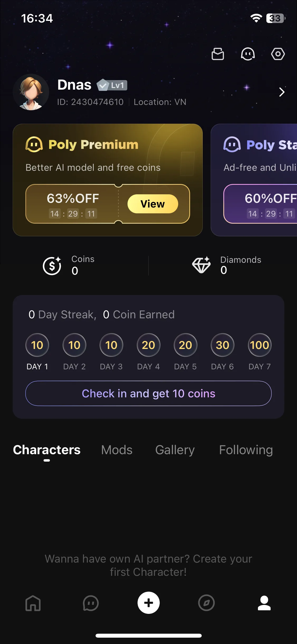Tap the Coins dollar icon

52,266
